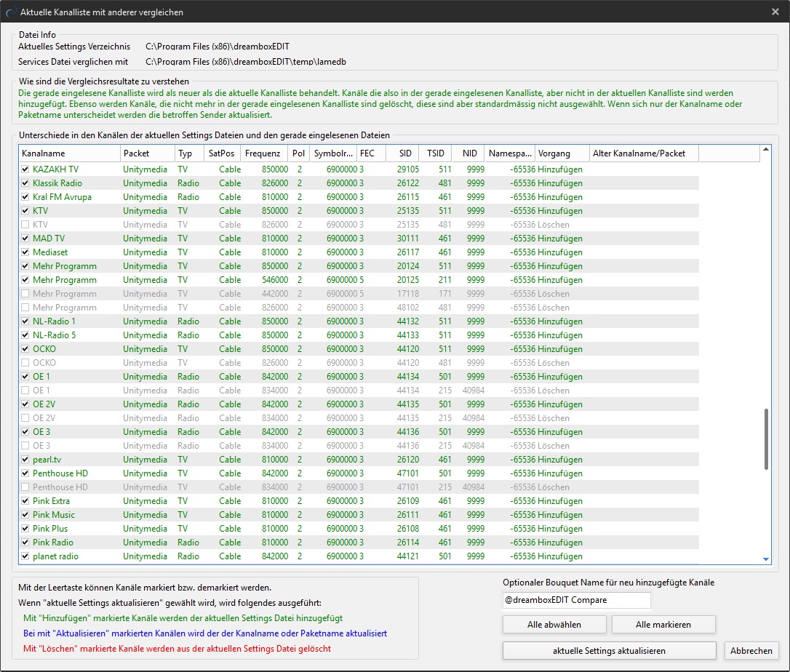790x672 pixels.
Task: Close the channel list comparison dialog
Action: click(x=775, y=12)
